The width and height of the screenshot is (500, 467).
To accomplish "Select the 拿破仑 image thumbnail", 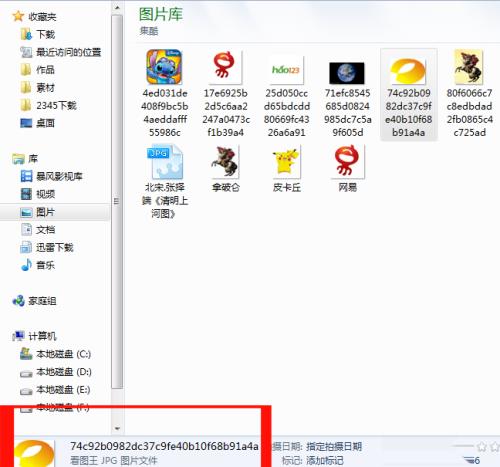I will point(225,162).
